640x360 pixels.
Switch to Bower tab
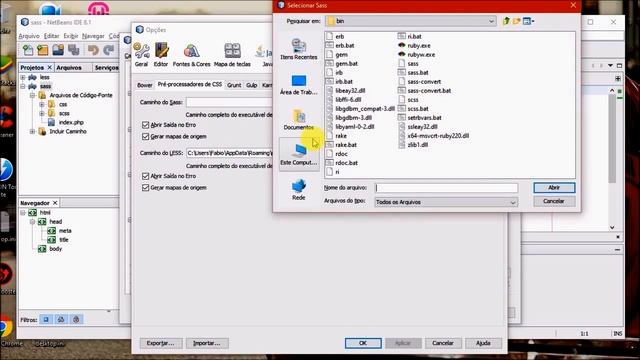click(x=144, y=85)
